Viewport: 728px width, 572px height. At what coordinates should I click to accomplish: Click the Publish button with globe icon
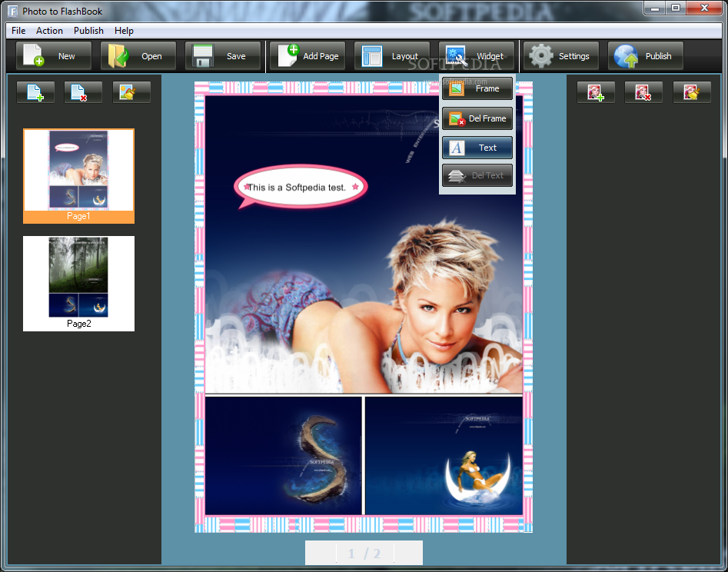pyautogui.click(x=645, y=56)
